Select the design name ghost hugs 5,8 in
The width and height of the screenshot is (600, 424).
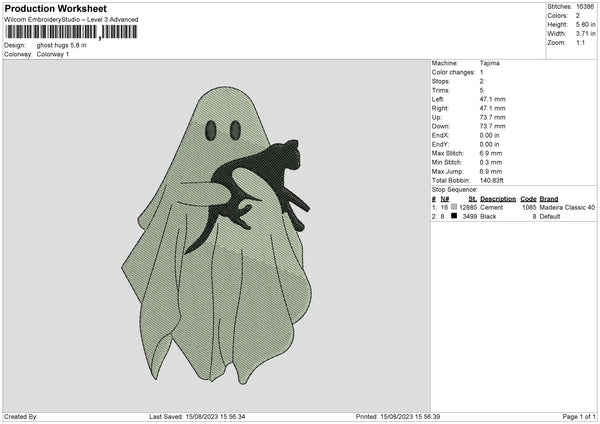pyautogui.click(x=63, y=45)
